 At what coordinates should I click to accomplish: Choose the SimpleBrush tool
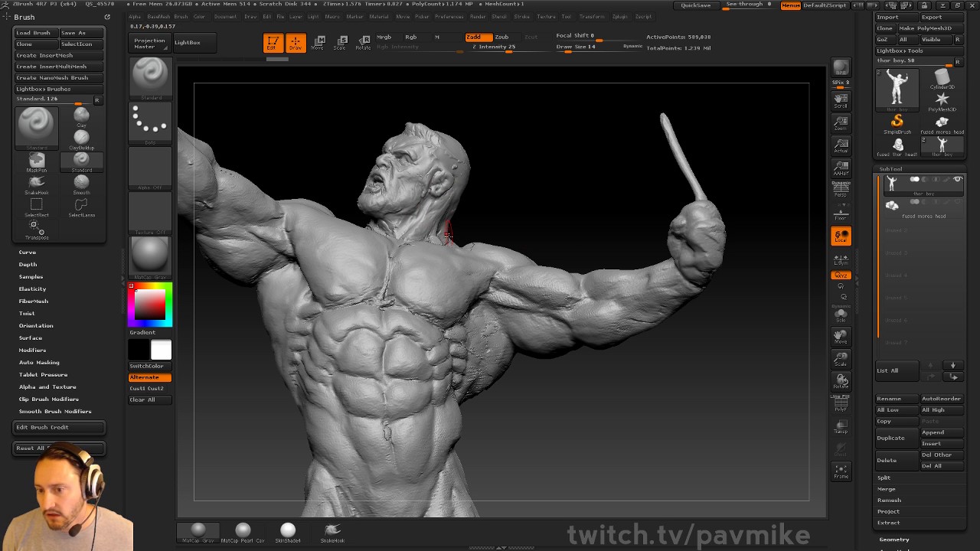tap(897, 122)
